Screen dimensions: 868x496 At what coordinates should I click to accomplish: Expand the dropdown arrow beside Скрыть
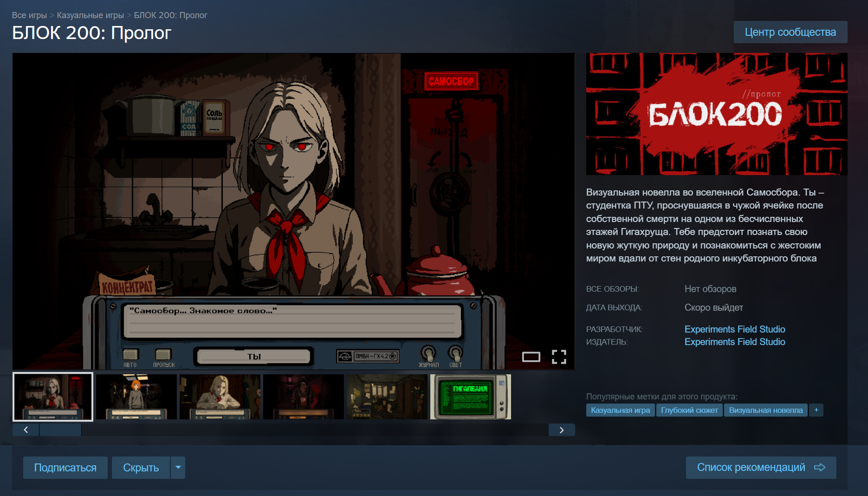click(178, 468)
